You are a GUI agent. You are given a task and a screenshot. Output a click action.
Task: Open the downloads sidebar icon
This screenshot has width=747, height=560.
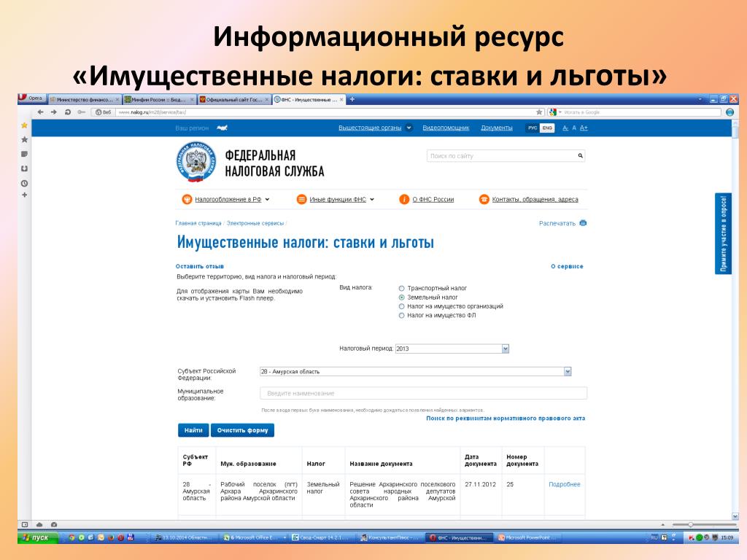[x=24, y=168]
